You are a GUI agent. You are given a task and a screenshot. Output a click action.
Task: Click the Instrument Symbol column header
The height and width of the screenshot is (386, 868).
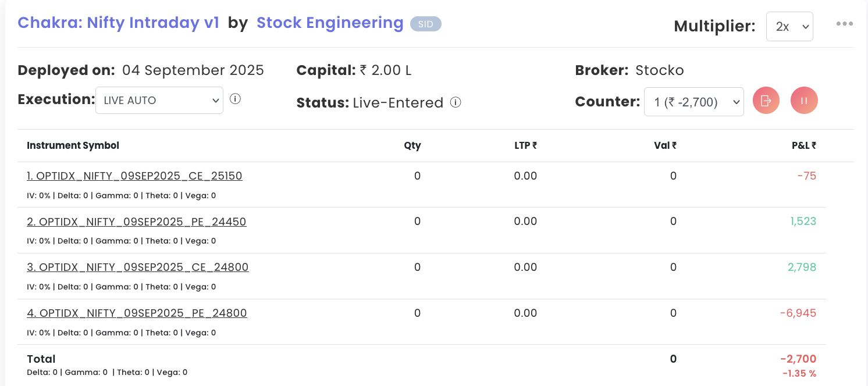tap(73, 145)
